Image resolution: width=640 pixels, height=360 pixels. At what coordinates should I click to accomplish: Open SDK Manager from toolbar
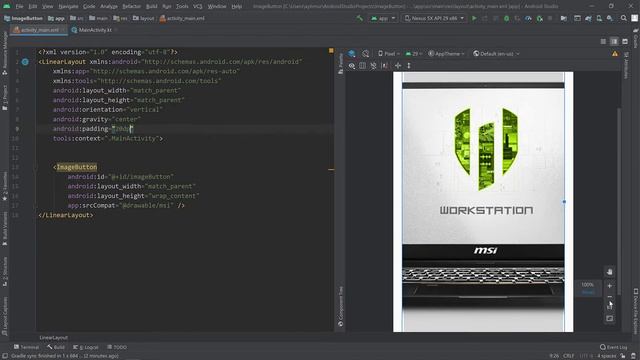pos(610,18)
